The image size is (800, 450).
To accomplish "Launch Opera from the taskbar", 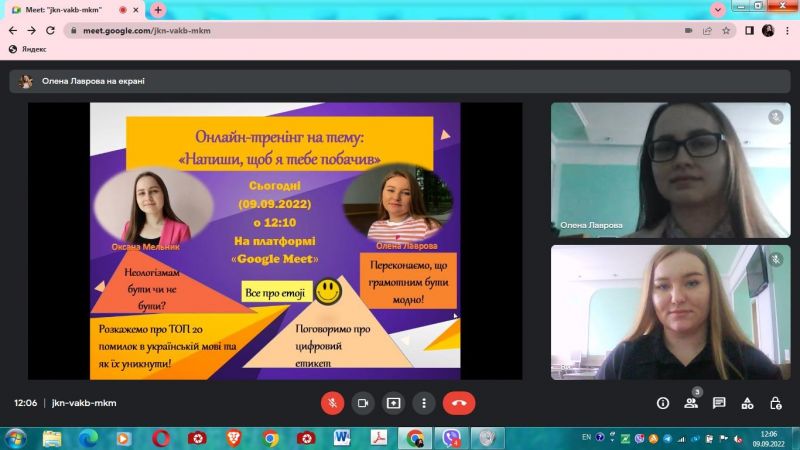I will (161, 439).
